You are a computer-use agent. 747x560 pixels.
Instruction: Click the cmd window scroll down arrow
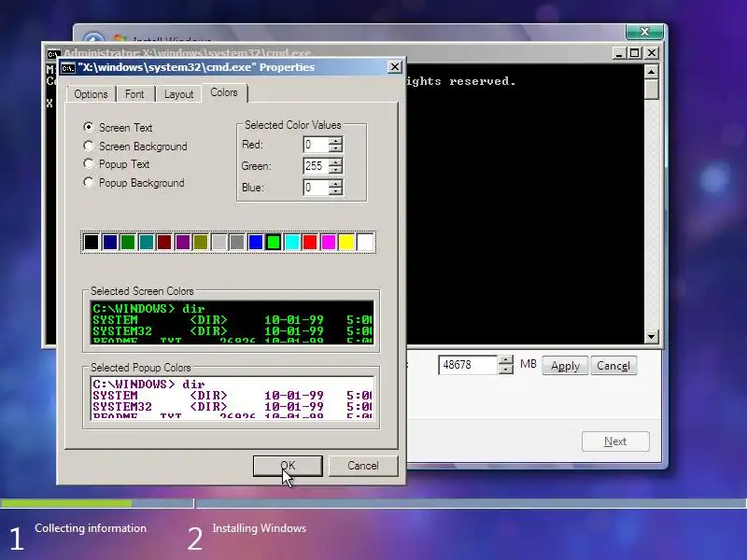[x=651, y=337]
